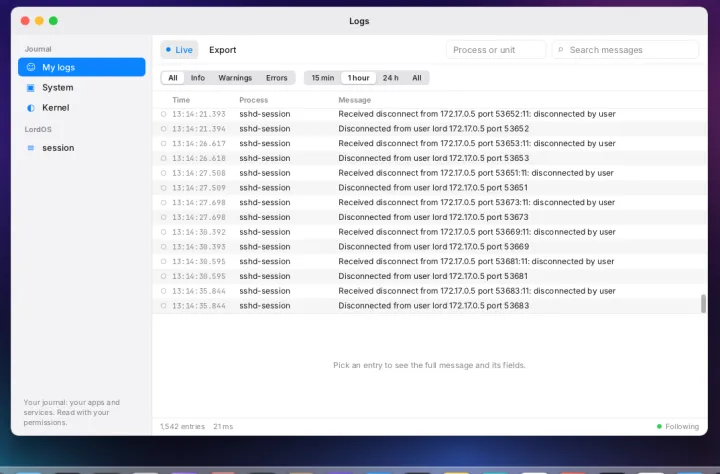The width and height of the screenshot is (720, 474).
Task: Click Received disconnect message for port 53673
Action: pyautogui.click(x=477, y=202)
